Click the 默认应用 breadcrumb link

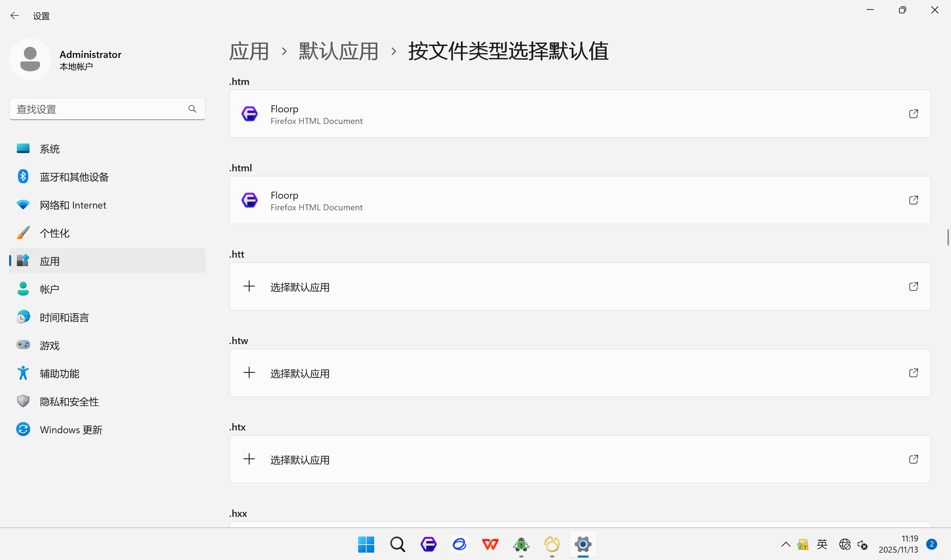click(338, 51)
